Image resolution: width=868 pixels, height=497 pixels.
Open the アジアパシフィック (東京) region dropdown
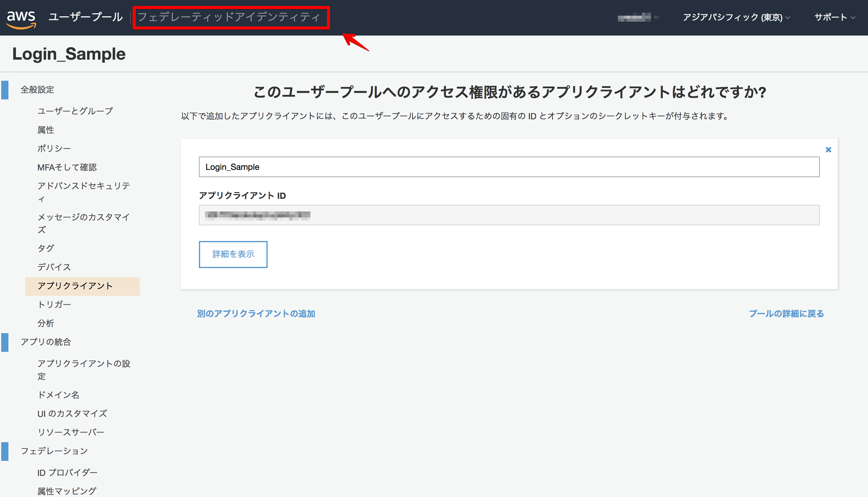736,17
